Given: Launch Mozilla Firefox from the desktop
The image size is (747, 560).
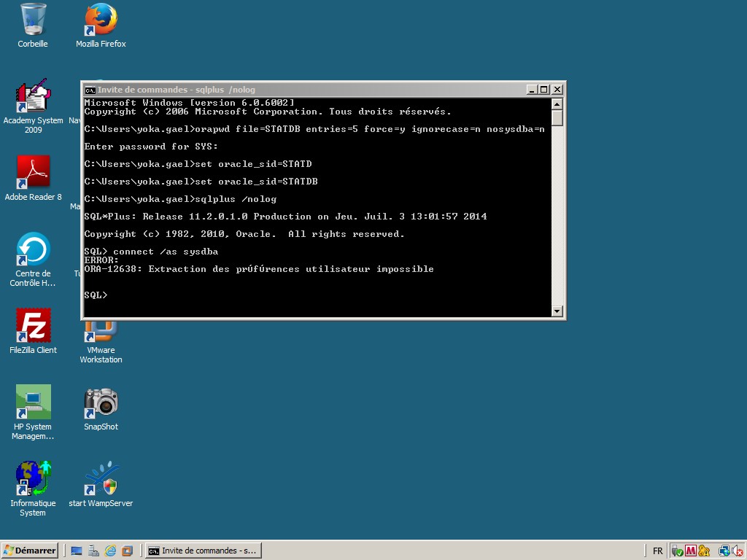Looking at the screenshot, I should pos(101,20).
